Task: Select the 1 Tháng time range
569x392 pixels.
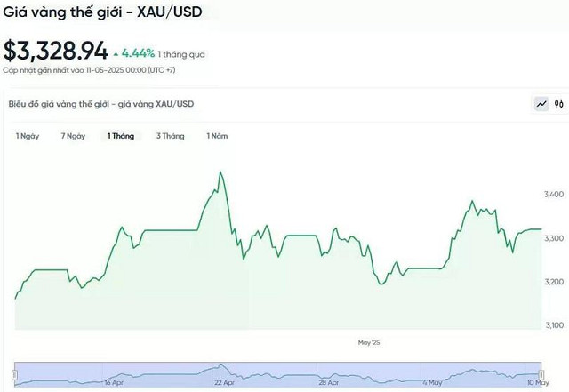Action: tap(121, 136)
